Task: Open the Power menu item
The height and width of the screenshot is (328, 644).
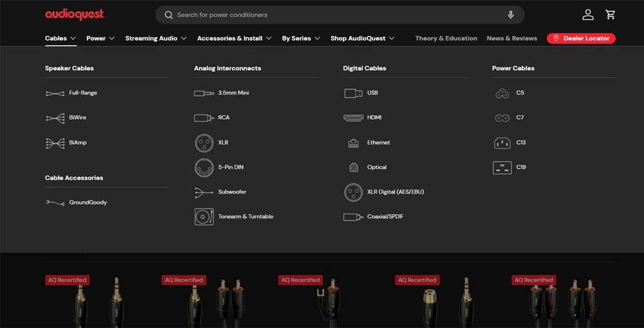Action: coord(96,38)
